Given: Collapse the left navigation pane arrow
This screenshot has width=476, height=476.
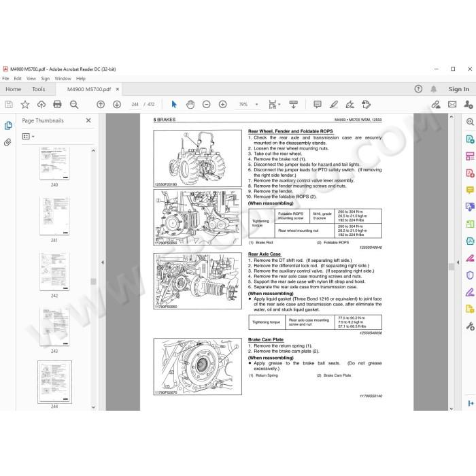Looking at the screenshot, I should click(x=103, y=262).
